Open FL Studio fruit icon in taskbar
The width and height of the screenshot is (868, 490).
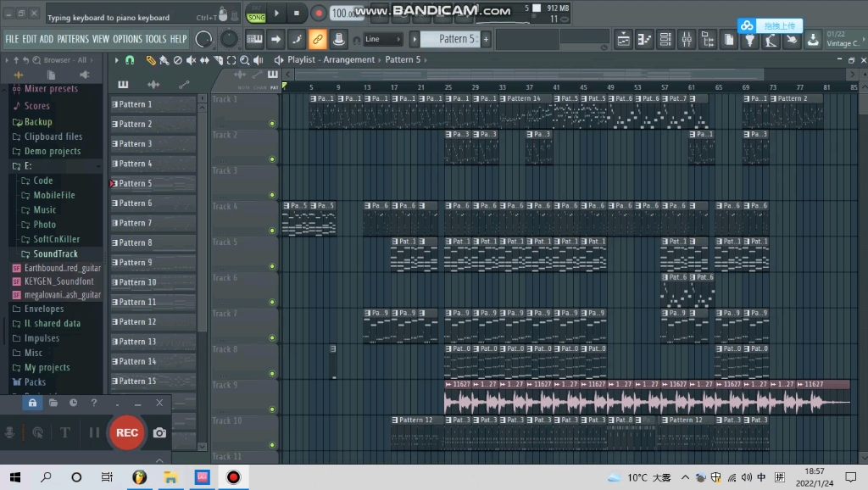(140, 477)
